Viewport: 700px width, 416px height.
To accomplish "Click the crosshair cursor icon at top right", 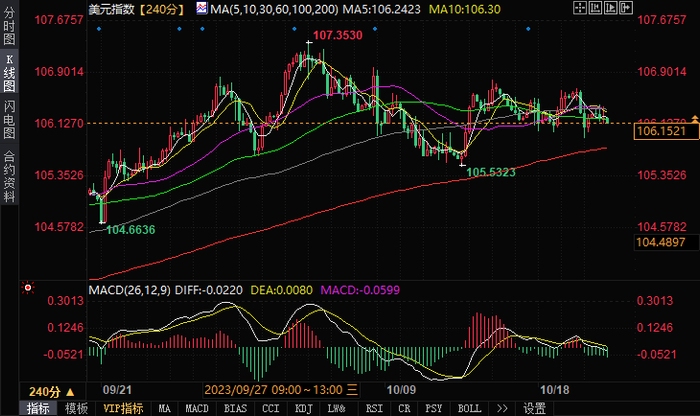I will [x=579, y=8].
